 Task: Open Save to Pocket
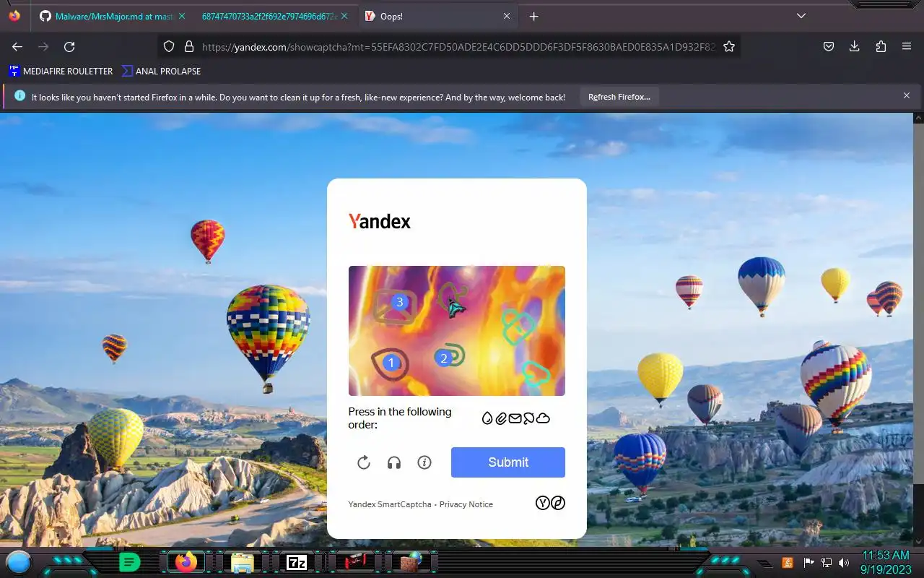tap(829, 46)
